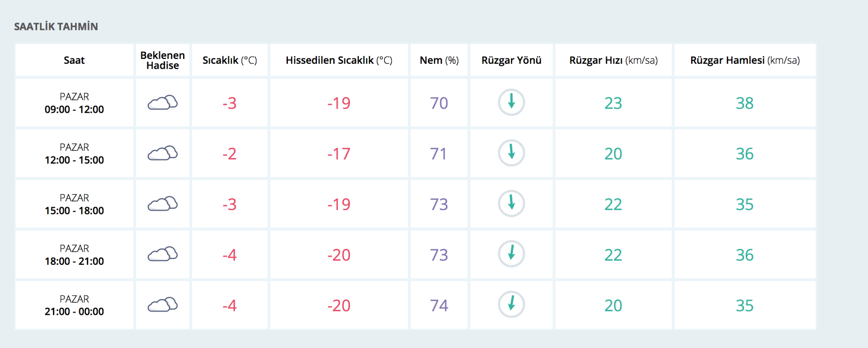The height and width of the screenshot is (348, 868).
Task: Click the cloudy icon for 09:00 - 12:00
Action: coord(163,103)
